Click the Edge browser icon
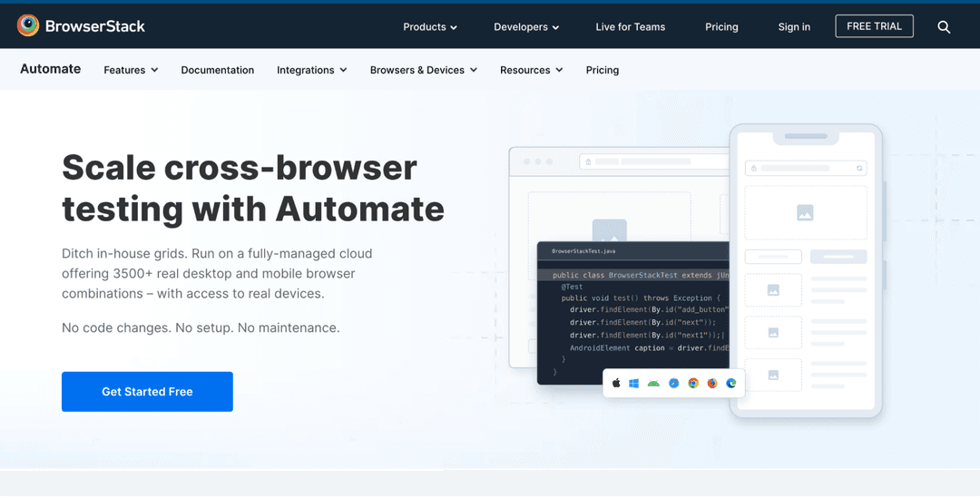This screenshot has height=498, width=980. tap(730, 384)
